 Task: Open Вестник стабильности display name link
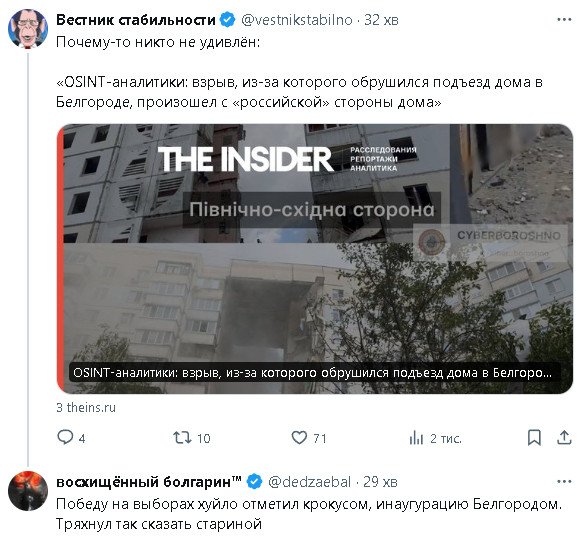(136, 19)
